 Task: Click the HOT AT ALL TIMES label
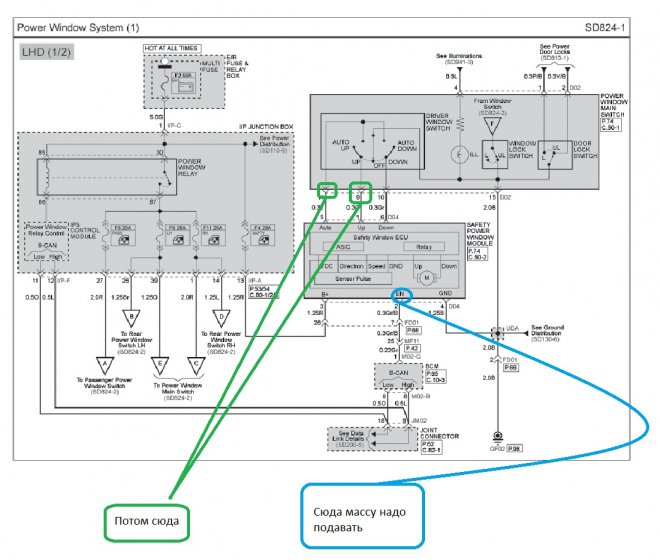tap(172, 48)
